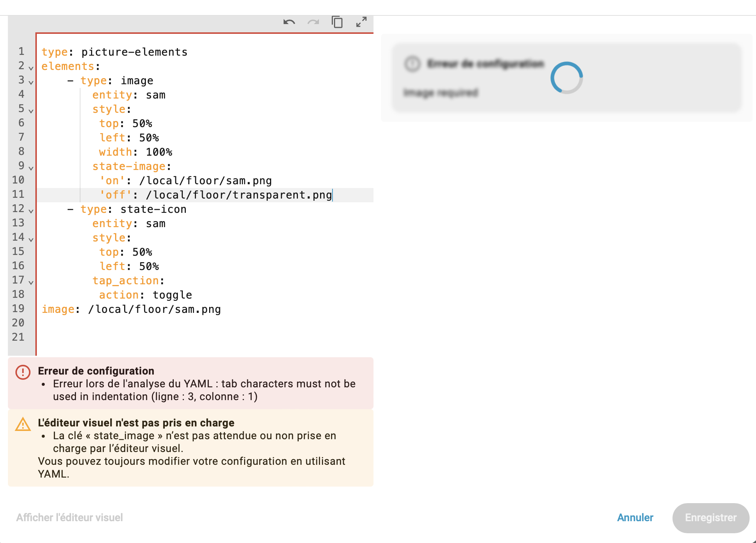
Task: Click the loading spinner in preview
Action: pos(566,77)
